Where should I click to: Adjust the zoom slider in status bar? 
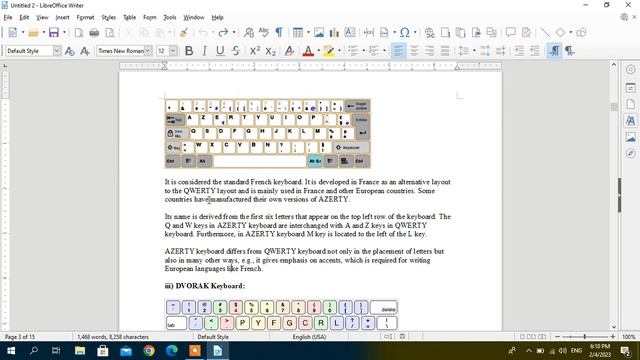584,337
